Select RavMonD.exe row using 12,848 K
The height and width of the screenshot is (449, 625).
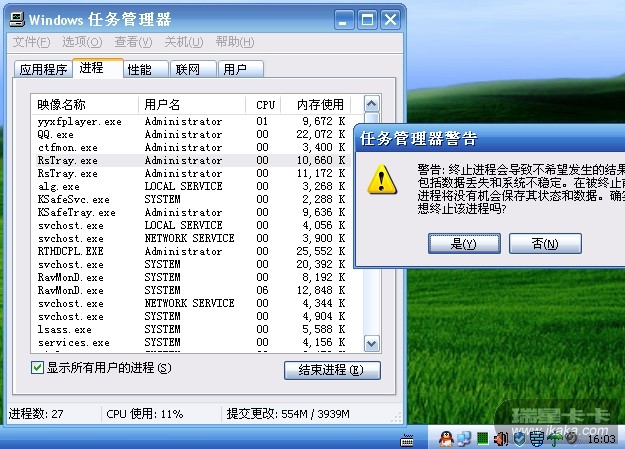point(191,290)
